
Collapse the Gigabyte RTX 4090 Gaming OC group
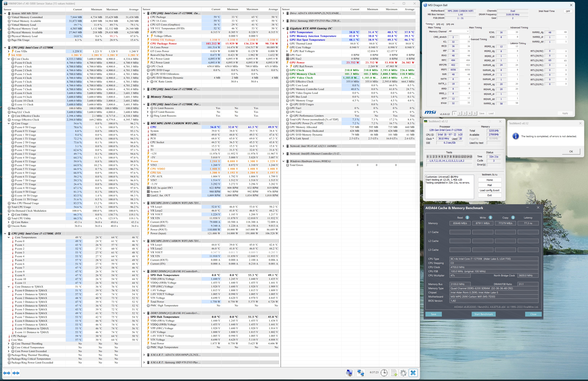click(x=283, y=28)
